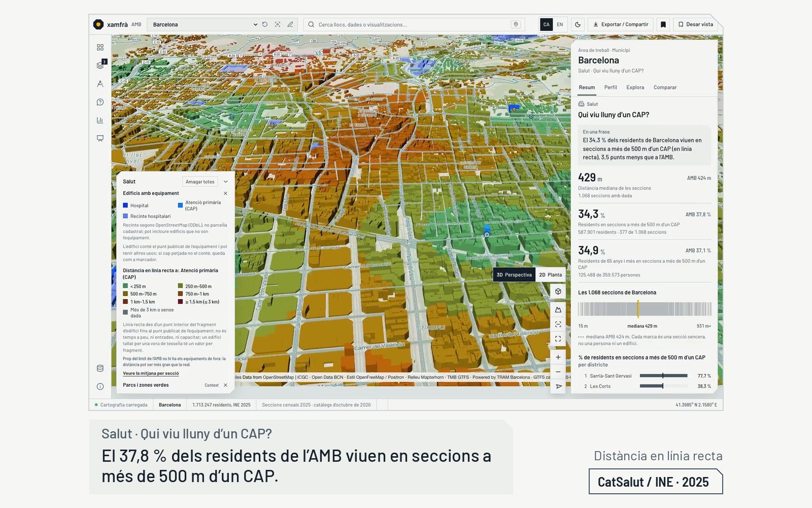Reset the area with the refresh icon
The image size is (812, 508).
click(x=265, y=24)
